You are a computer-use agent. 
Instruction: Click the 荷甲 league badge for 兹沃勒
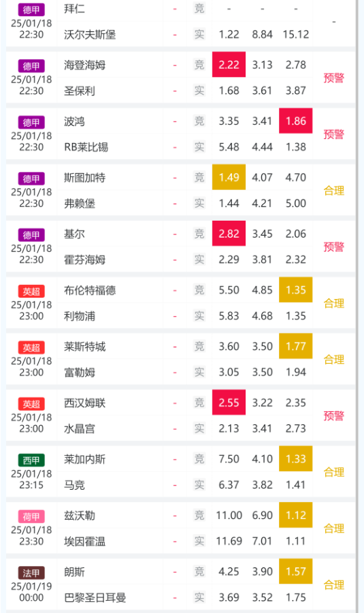(31, 516)
